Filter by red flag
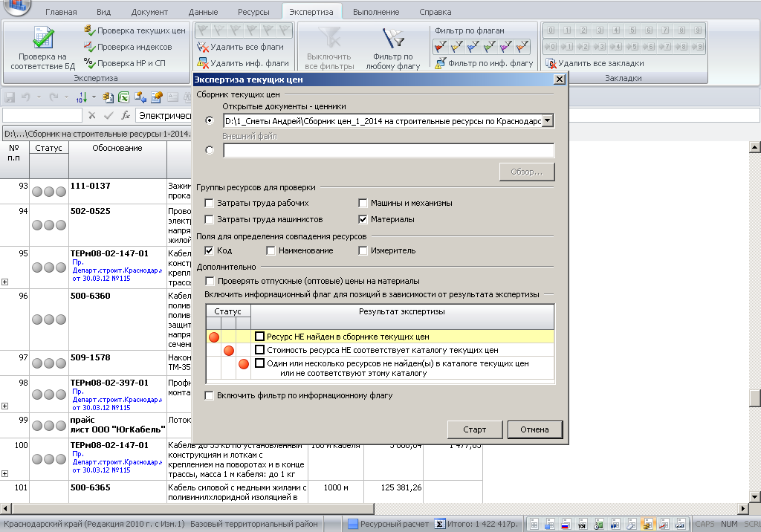761x532 pixels. (x=441, y=47)
